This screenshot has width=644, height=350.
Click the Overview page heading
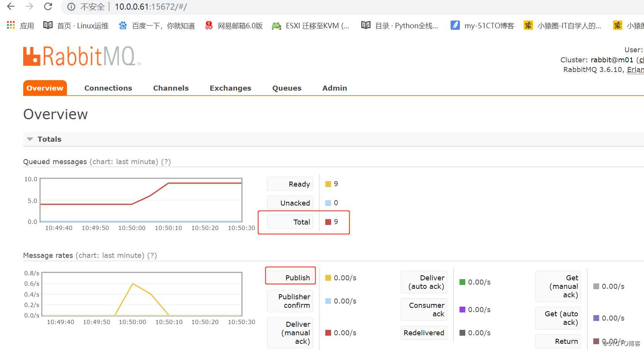(x=56, y=114)
